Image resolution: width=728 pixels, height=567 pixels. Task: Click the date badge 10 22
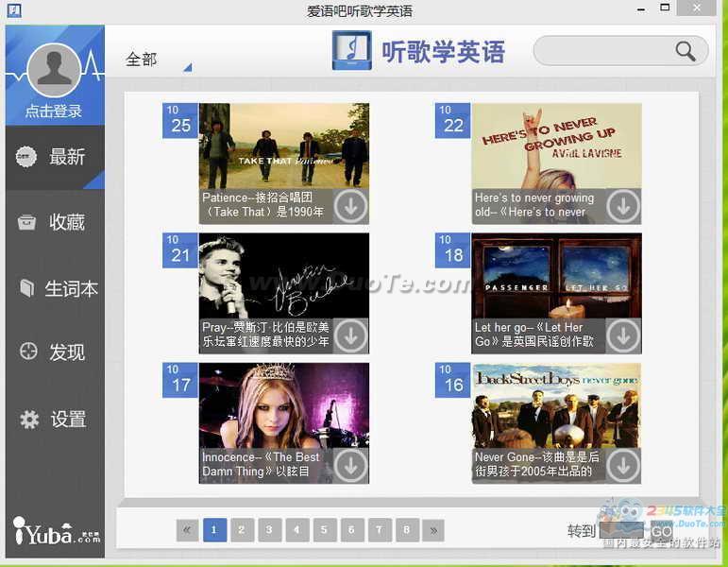452,120
